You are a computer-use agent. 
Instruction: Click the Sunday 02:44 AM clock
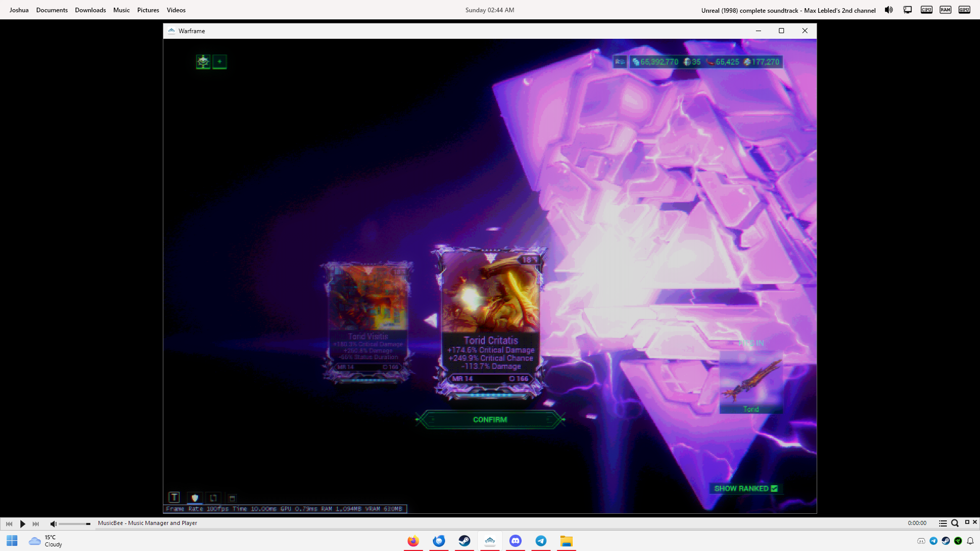489,10
